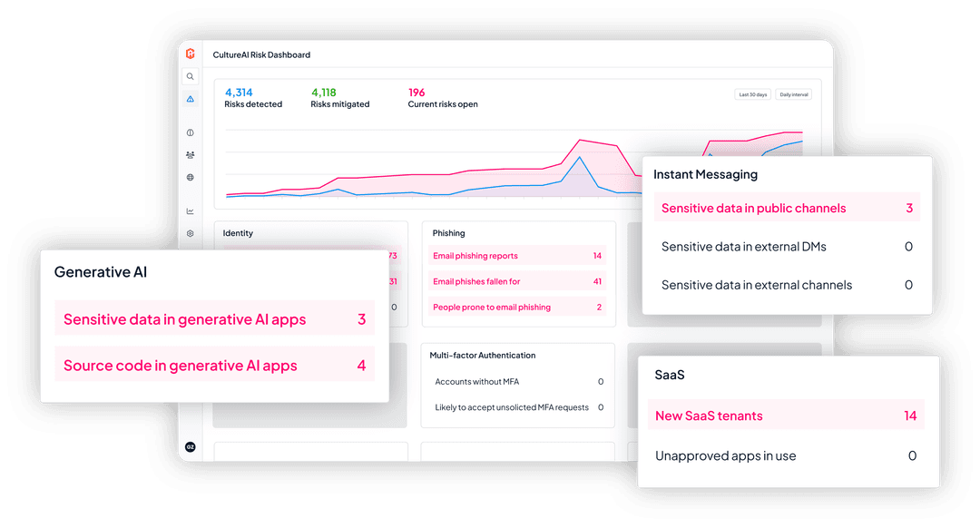Select the risk warning triangle sidebar icon

pyautogui.click(x=190, y=99)
